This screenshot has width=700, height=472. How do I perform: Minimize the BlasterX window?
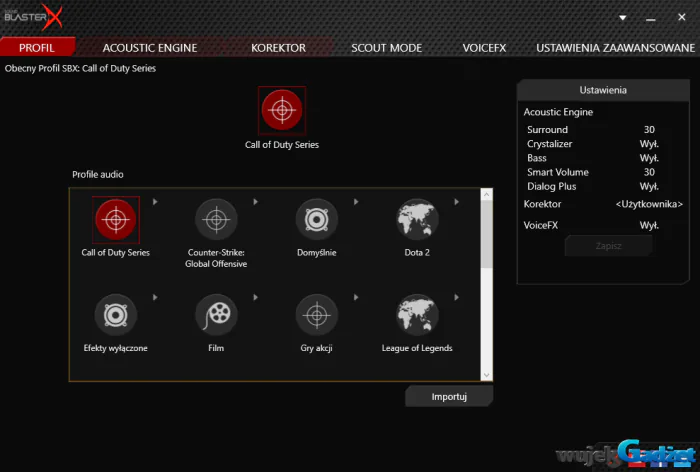pos(650,19)
